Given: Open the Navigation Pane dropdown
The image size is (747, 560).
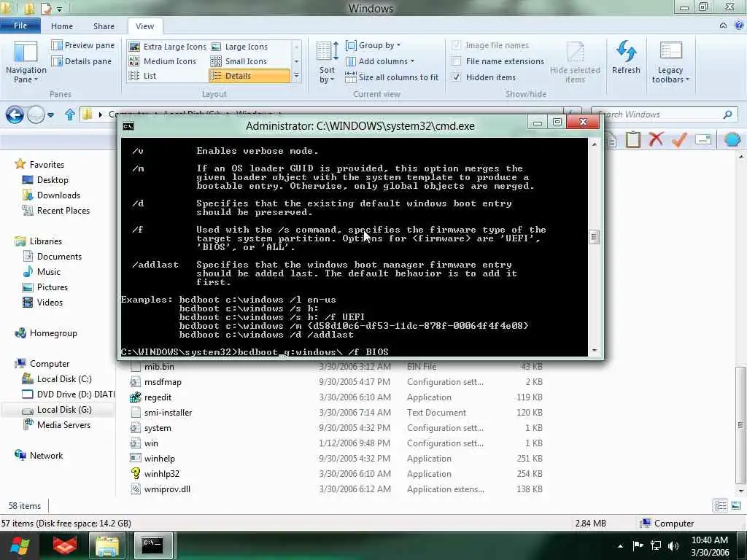Looking at the screenshot, I should coord(26,62).
